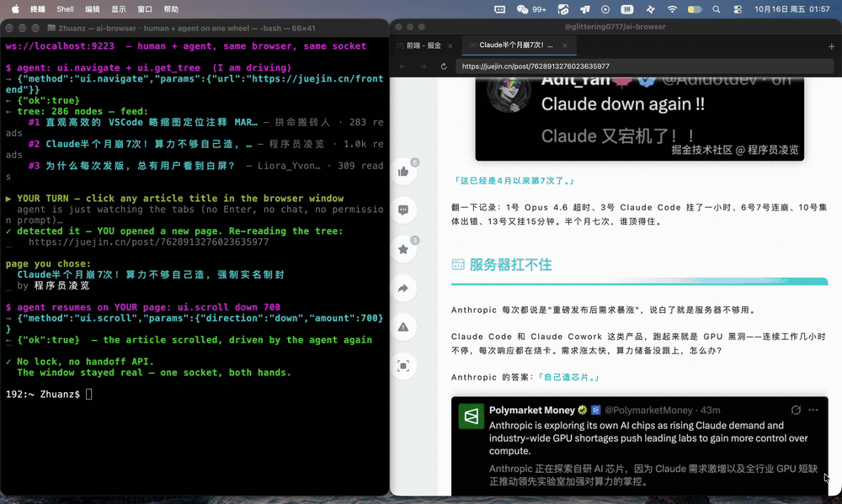Viewport: 842px width, 504px height.
Task: Click the terminal prompt 192:~ Zhuanz$
Action: pos(43,394)
